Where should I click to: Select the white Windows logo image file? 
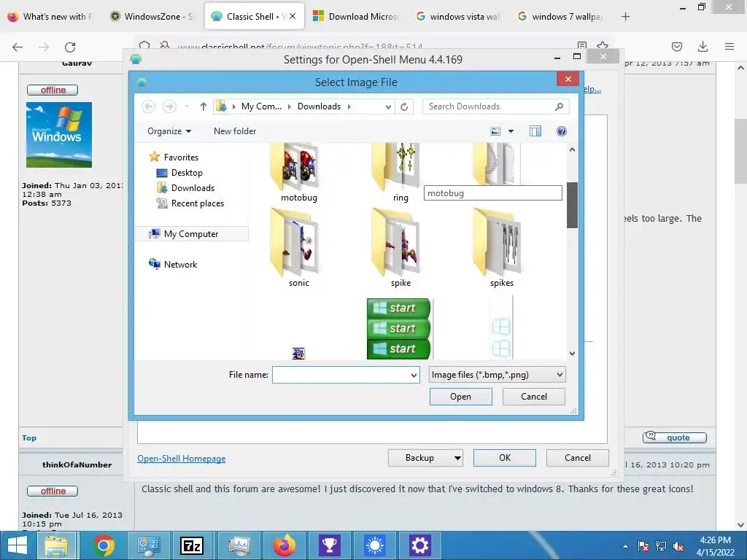point(500,328)
